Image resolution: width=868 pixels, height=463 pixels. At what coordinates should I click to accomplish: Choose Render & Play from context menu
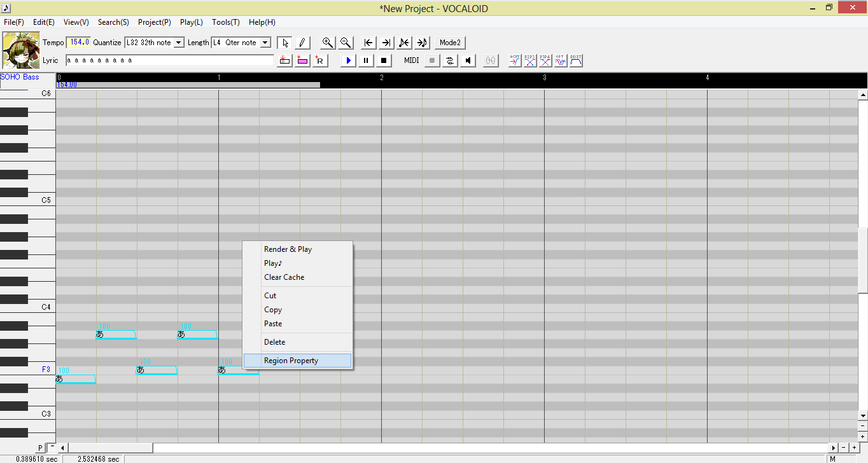(x=297, y=249)
